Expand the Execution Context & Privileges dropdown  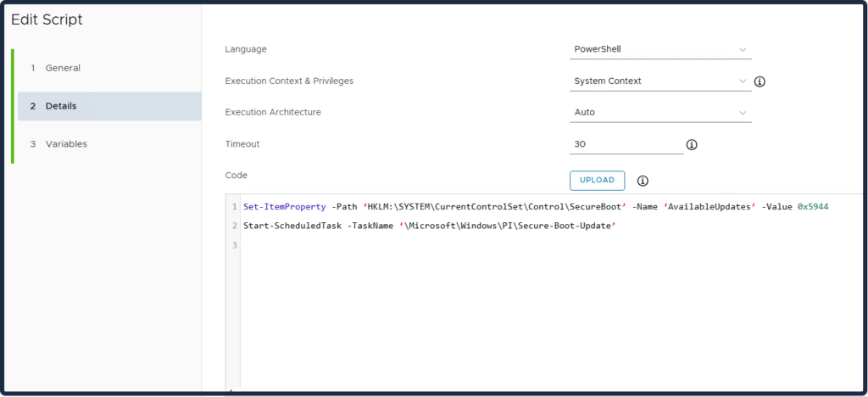coord(660,81)
